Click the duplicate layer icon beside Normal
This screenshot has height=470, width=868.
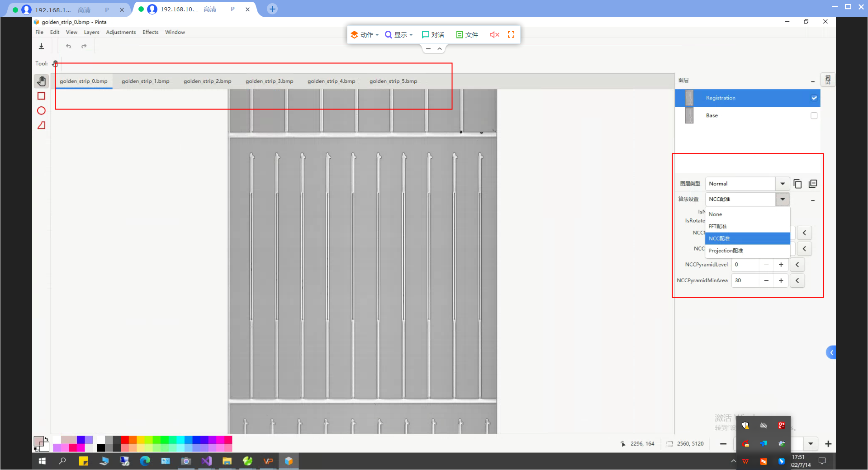[x=797, y=184]
